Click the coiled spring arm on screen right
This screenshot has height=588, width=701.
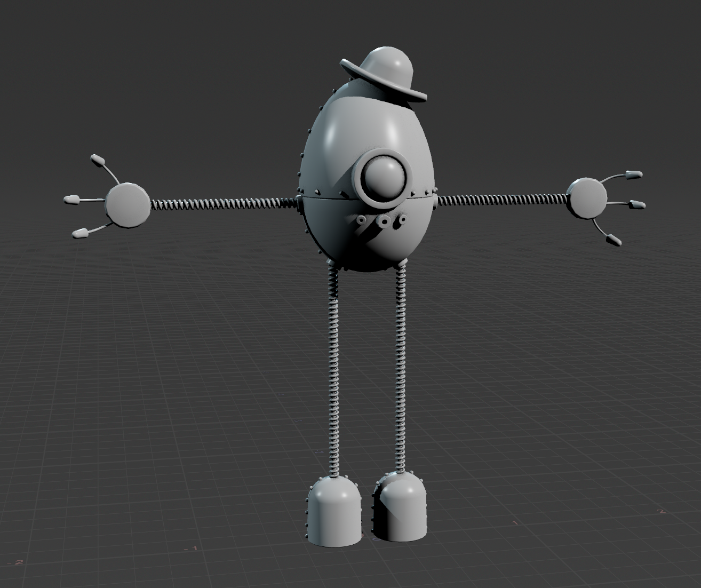tap(501, 199)
